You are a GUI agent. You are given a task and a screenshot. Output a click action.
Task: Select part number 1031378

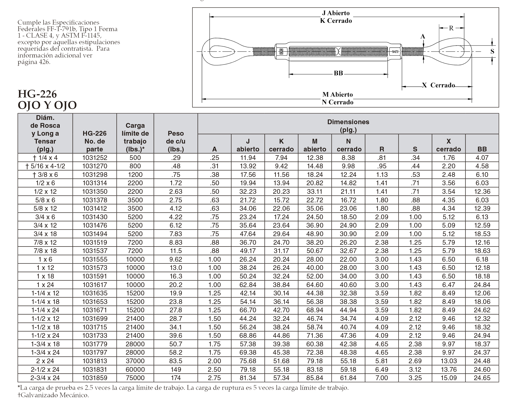coord(95,200)
